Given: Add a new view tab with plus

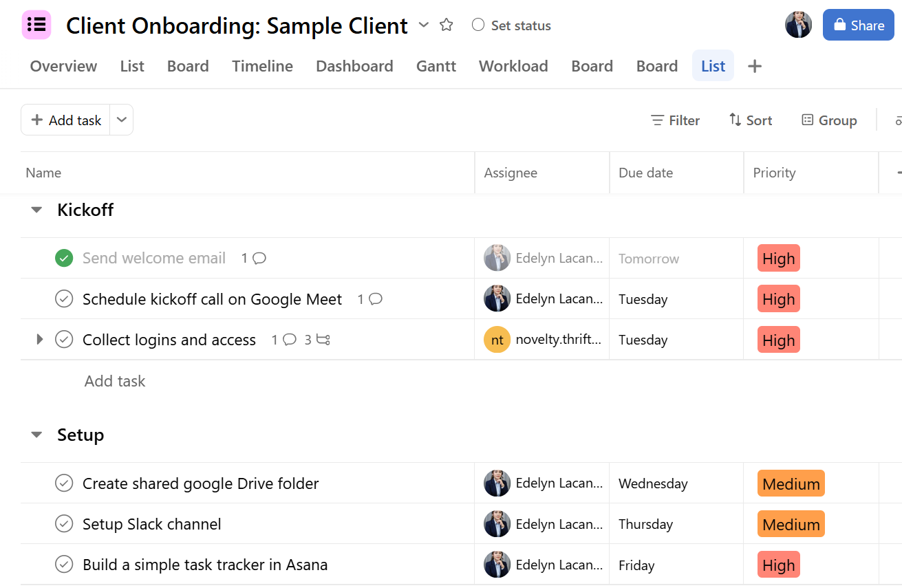Looking at the screenshot, I should [755, 66].
